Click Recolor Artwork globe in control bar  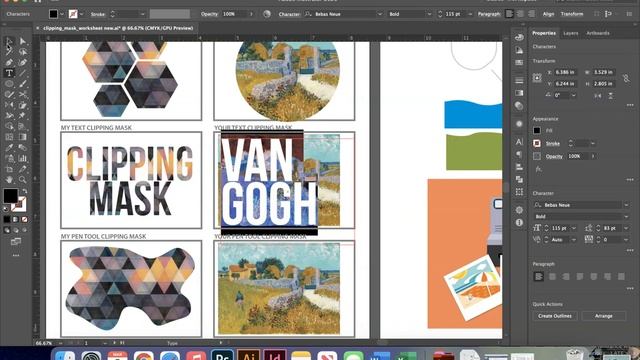point(267,14)
